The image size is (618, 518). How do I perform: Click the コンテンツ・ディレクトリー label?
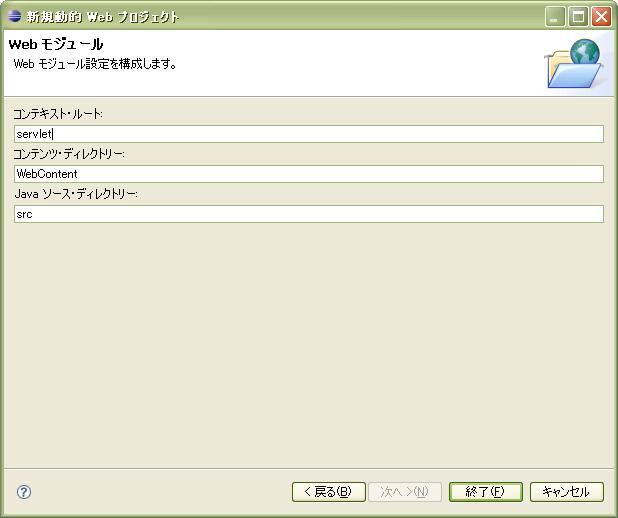point(69,154)
